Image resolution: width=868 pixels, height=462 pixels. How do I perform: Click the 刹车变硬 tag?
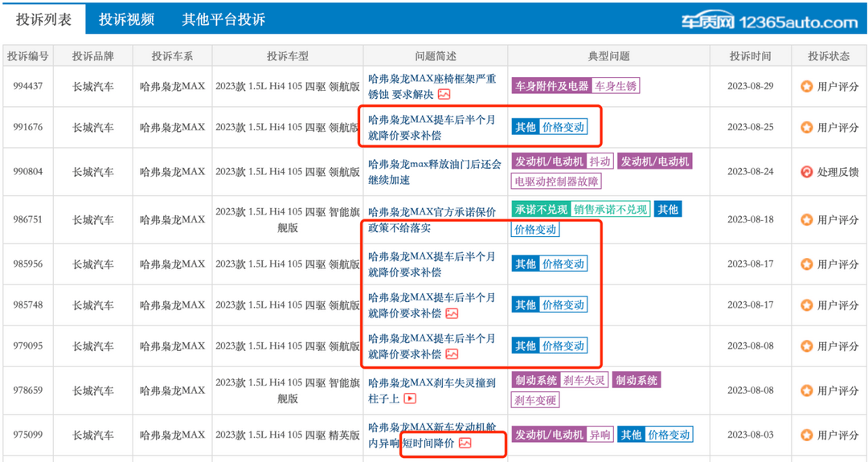535,399
